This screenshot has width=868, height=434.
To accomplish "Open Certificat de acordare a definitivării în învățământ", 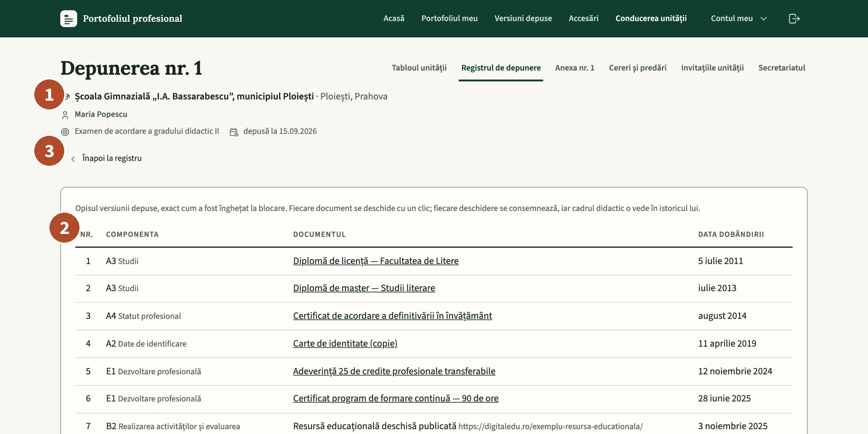I will pyautogui.click(x=392, y=316).
